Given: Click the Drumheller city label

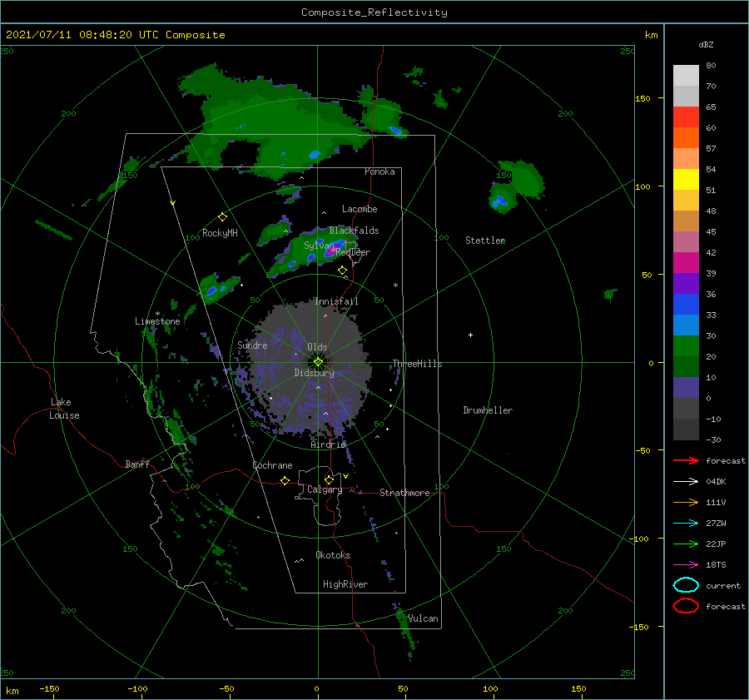Looking at the screenshot, I should [487, 410].
